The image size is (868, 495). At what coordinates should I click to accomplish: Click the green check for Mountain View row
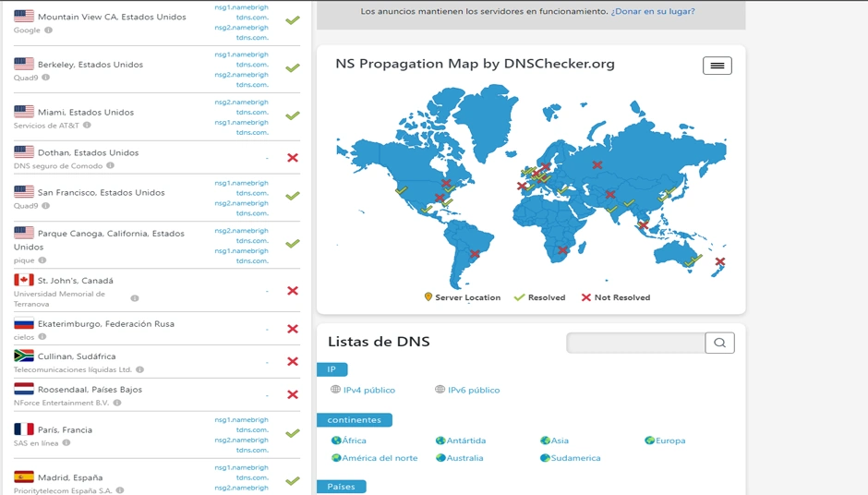[x=293, y=20]
